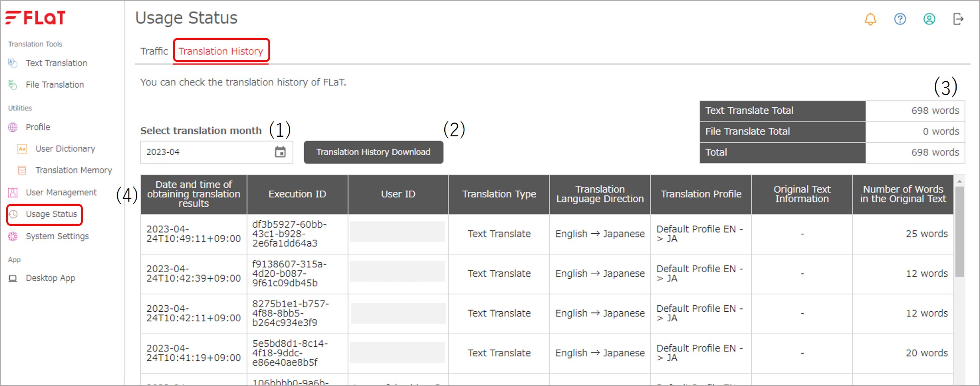
Task: Click Translation Language Direction header
Action: click(x=600, y=194)
